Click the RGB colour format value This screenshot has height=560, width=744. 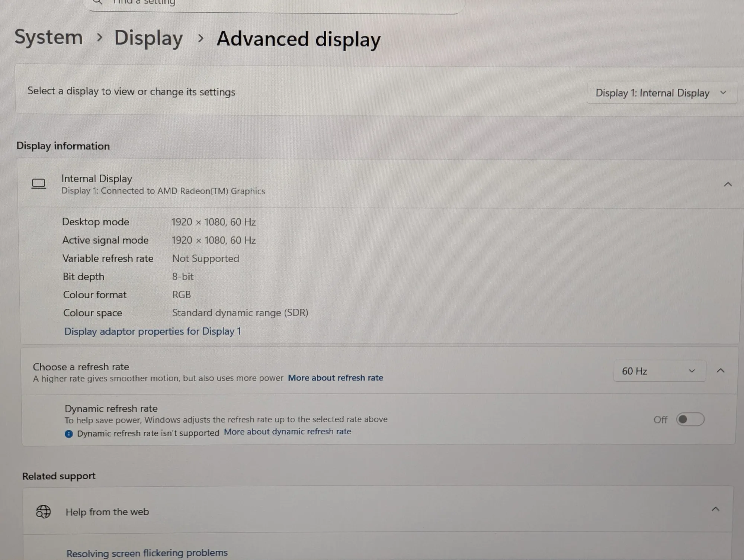pos(182,295)
